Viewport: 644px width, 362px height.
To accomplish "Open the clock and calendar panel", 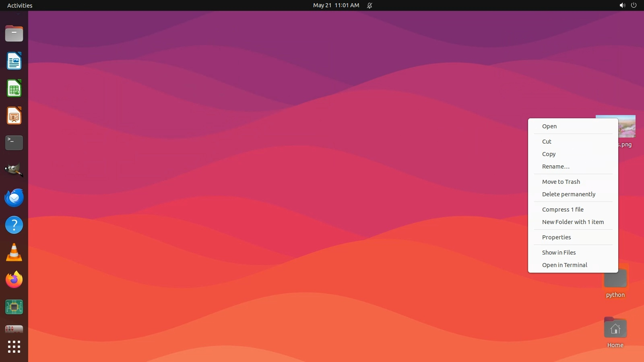I will point(336,5).
